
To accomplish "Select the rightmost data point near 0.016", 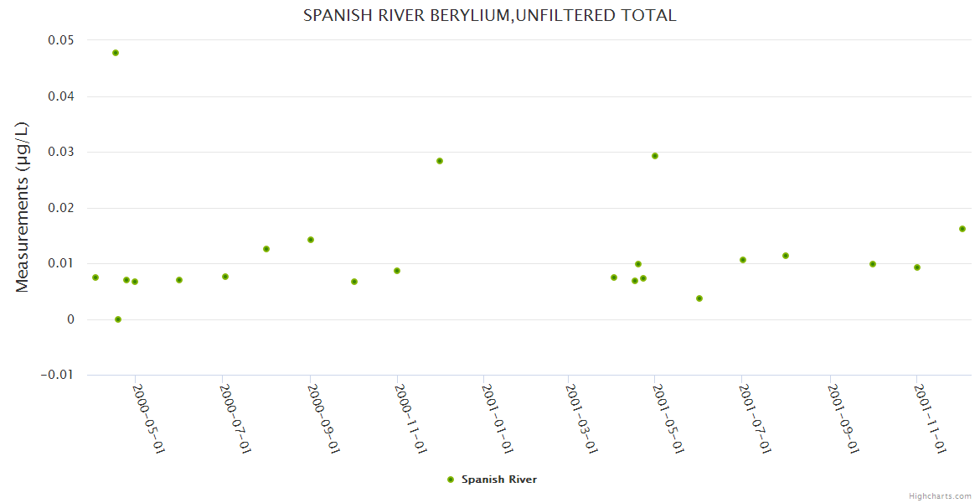I will click(x=962, y=229).
